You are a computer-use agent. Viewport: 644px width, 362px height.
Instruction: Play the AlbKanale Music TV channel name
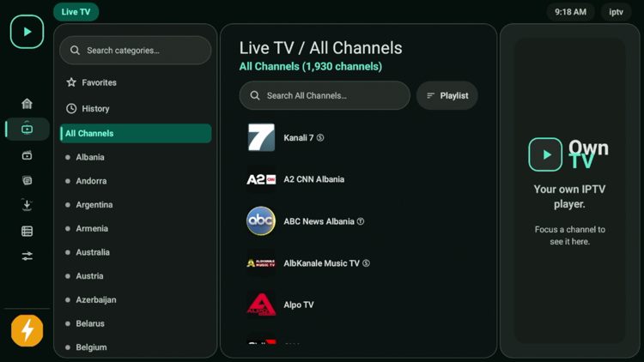(322, 263)
